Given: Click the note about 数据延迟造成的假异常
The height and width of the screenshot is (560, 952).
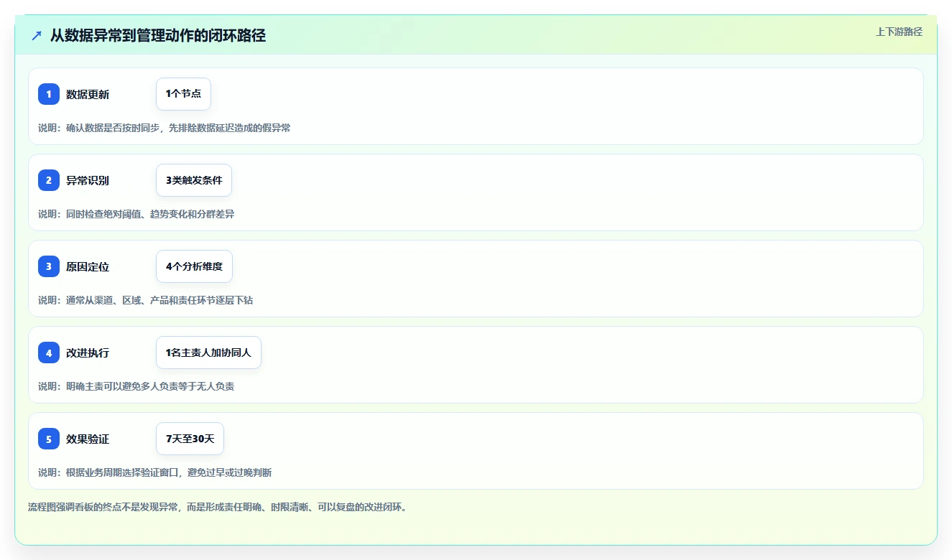Looking at the screenshot, I should click(165, 128).
